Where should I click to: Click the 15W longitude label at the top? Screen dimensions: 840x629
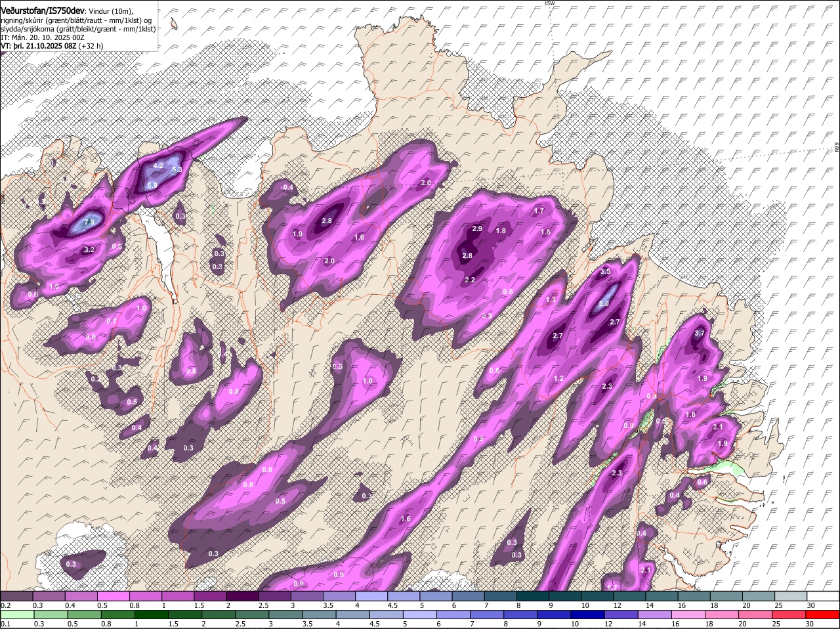coord(549,3)
